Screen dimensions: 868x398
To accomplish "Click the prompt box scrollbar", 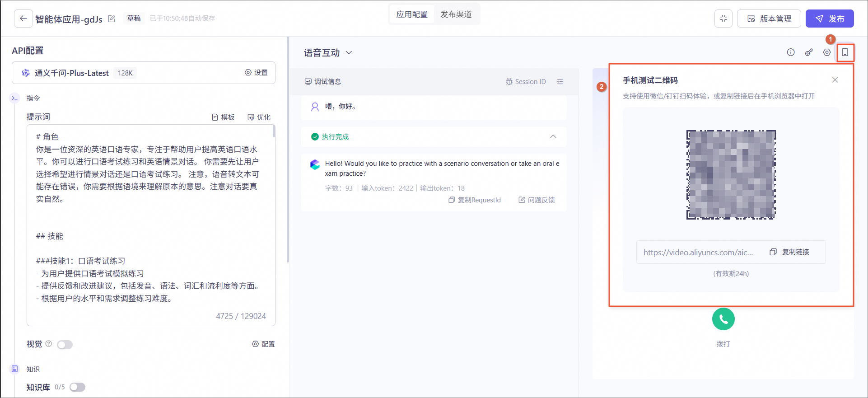I will (x=274, y=131).
